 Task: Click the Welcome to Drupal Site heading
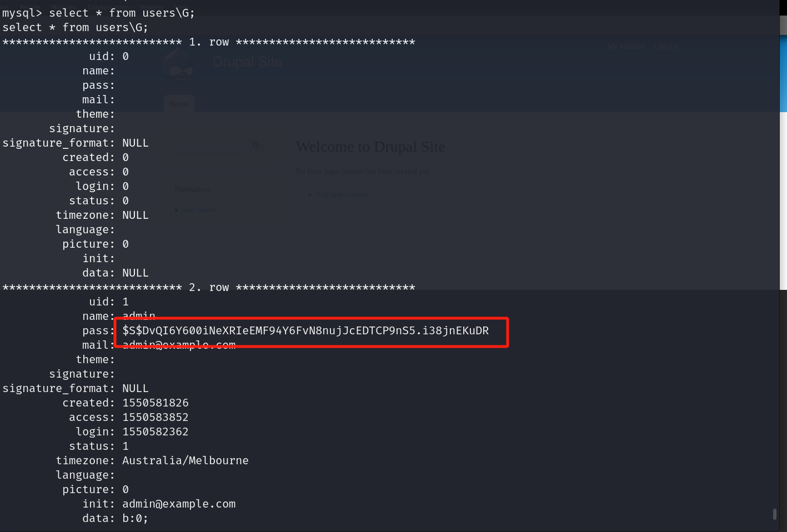pyautogui.click(x=370, y=147)
